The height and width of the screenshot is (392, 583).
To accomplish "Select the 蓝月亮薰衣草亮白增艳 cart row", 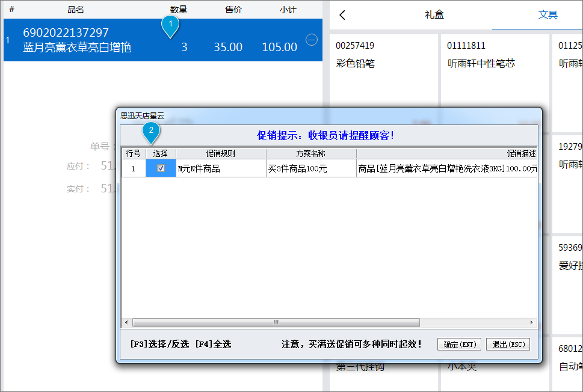I will click(x=163, y=40).
